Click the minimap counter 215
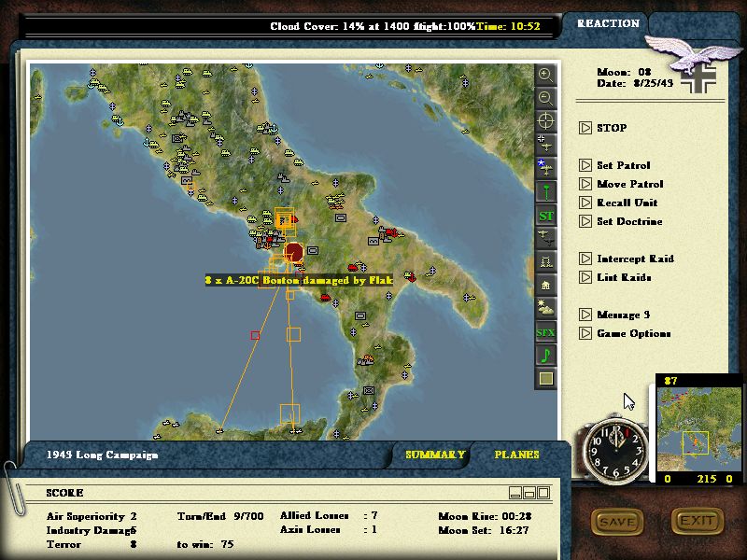 pos(707,479)
